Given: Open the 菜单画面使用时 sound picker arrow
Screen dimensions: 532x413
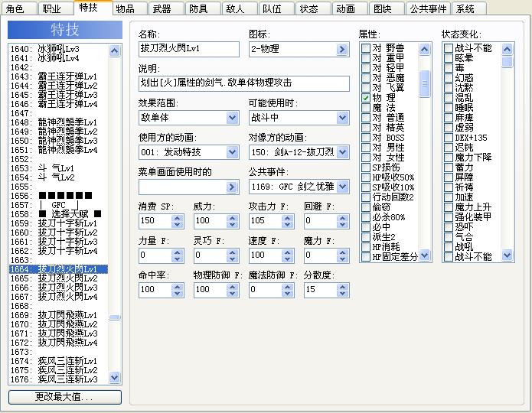Looking at the screenshot, I should point(232,187).
